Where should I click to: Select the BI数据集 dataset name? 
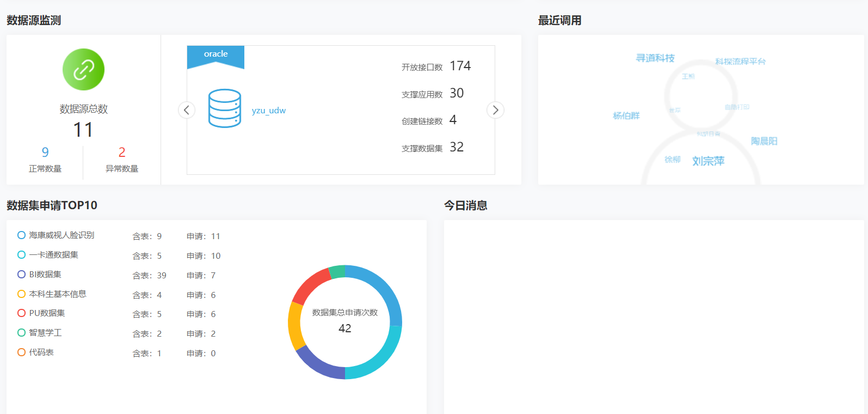[x=45, y=275]
